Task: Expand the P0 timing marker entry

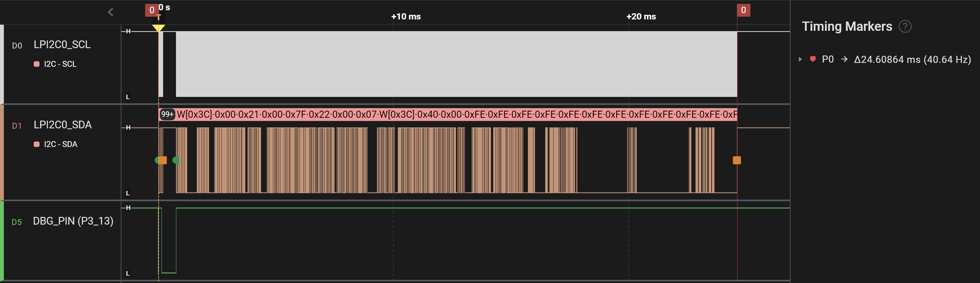Action: coord(800,59)
